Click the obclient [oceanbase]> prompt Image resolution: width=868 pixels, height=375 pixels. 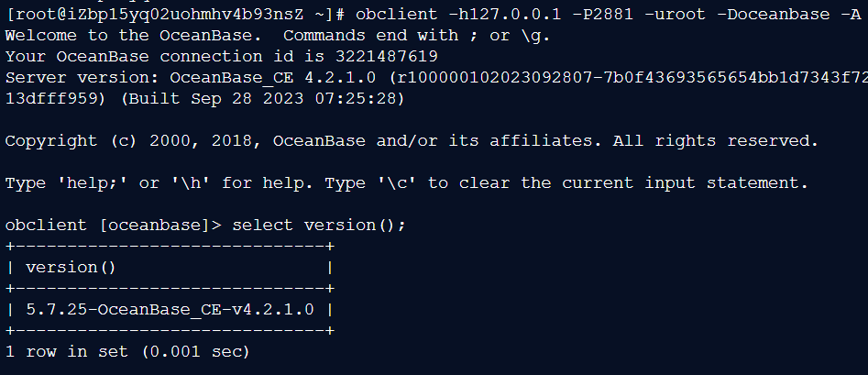coord(114,226)
